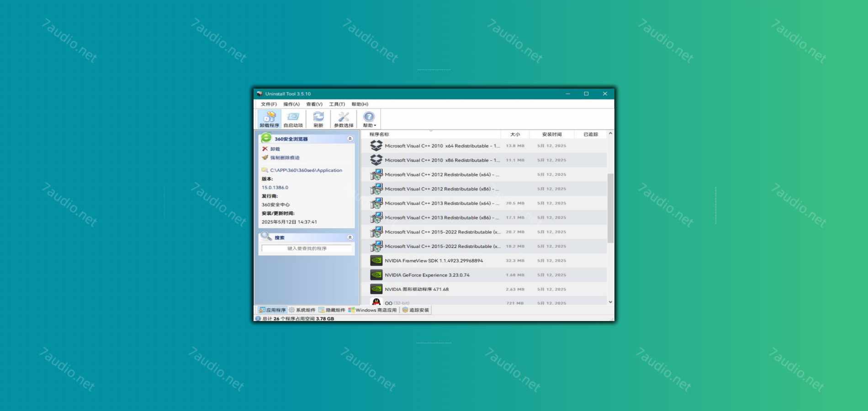
Task: Open the 帮助 help dropdown in toolbar
Action: (369, 119)
